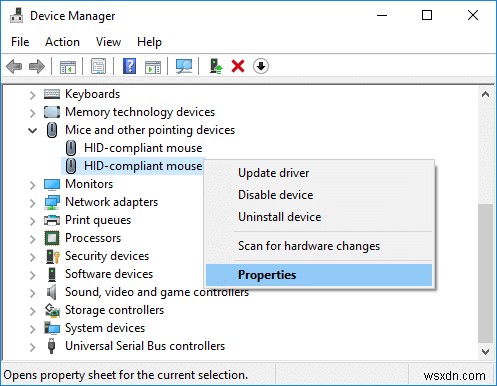
Task: Select the Mice and other pointing devices icon
Action: 52,130
